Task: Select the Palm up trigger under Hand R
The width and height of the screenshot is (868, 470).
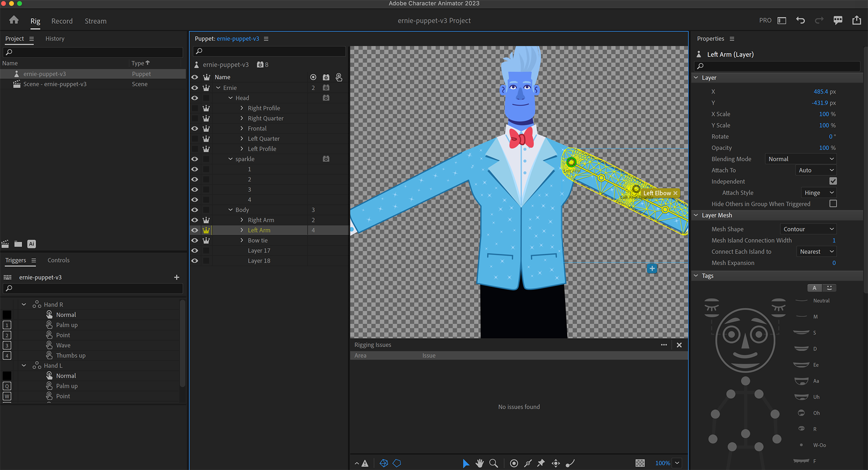Action: [67, 325]
